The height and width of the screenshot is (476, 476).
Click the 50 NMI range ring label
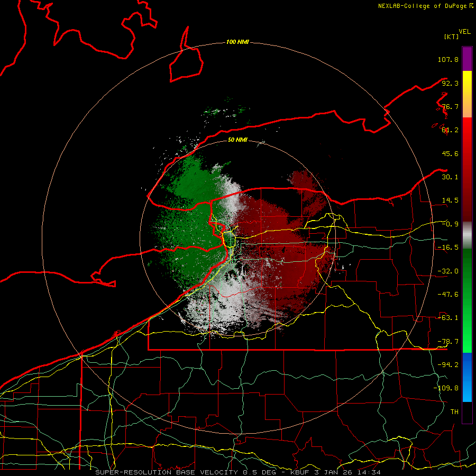237,140
